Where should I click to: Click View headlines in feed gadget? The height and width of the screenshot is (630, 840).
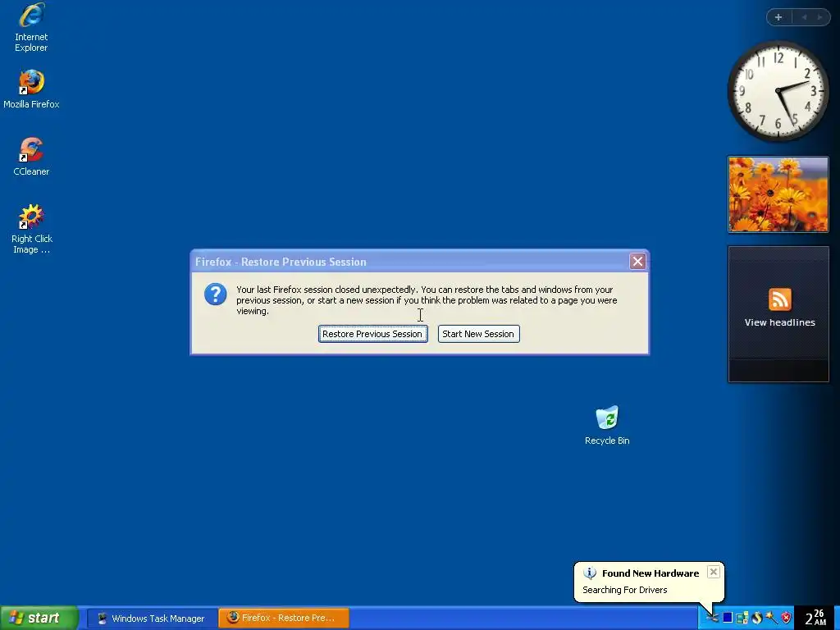pyautogui.click(x=779, y=322)
